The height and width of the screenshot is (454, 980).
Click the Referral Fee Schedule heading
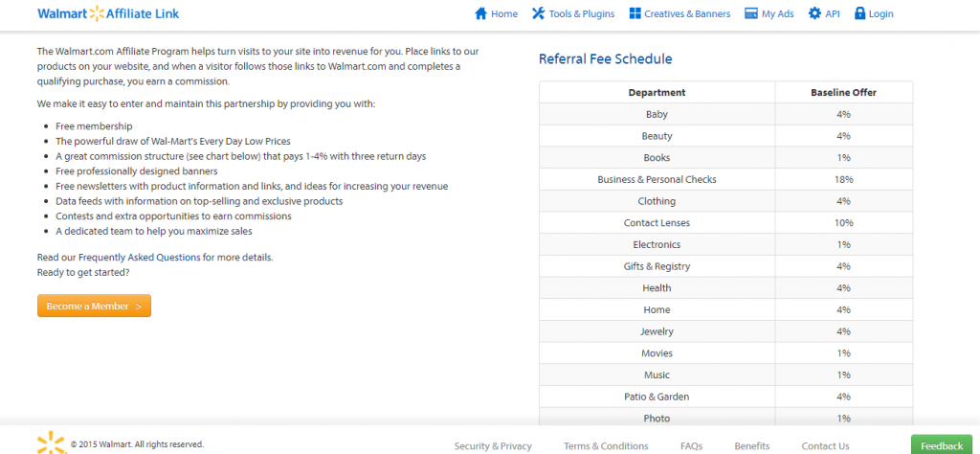pyautogui.click(x=605, y=59)
